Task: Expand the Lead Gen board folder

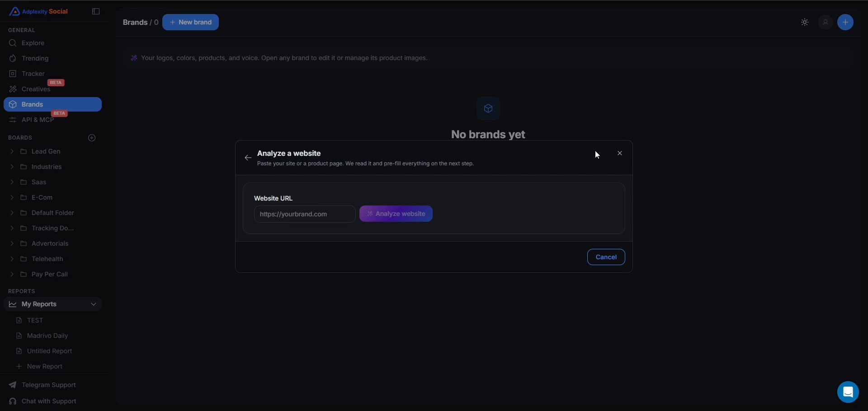Action: tap(12, 151)
